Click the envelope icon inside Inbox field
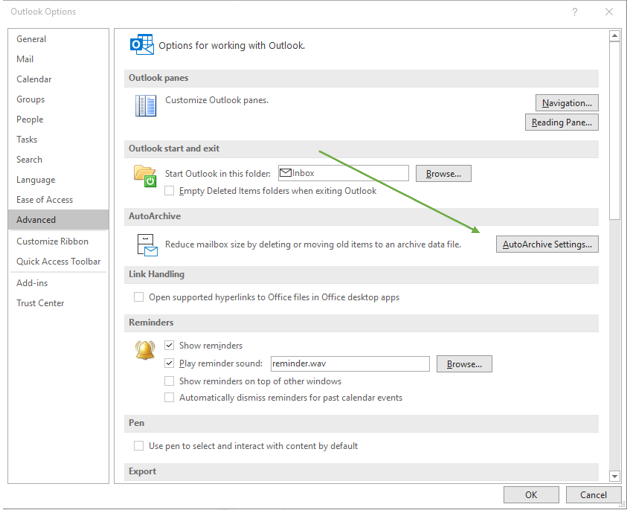The height and width of the screenshot is (511, 627). (286, 173)
